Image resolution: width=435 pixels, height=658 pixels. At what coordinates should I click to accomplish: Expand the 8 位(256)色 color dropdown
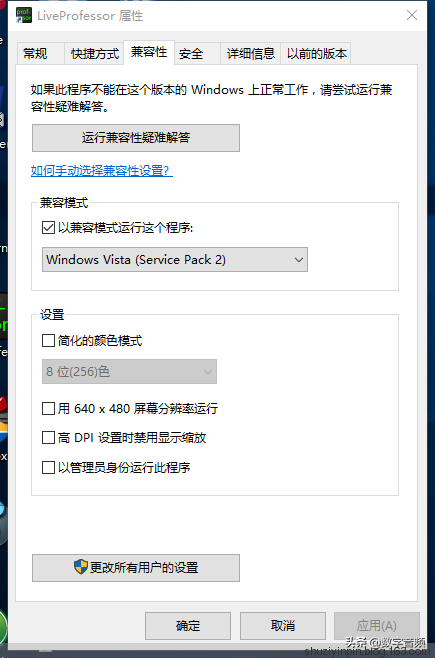tap(129, 371)
